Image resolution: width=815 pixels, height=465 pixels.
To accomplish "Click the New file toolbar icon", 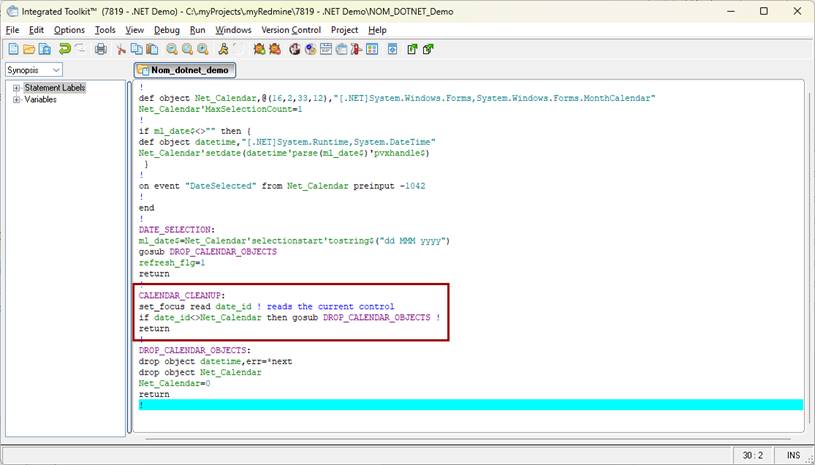I will [13, 49].
